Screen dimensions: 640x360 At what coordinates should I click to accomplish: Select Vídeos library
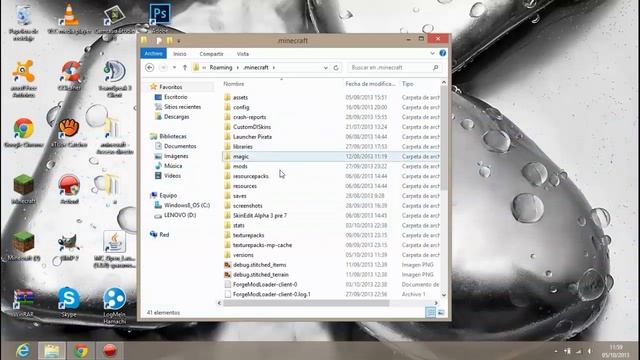coord(172,176)
